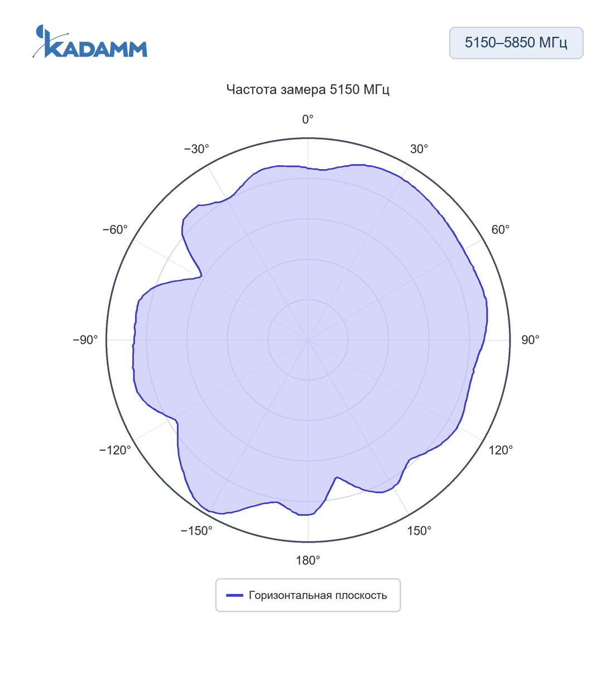The image size is (616, 676).
Task: Click the 0° angle label
Action: click(308, 119)
